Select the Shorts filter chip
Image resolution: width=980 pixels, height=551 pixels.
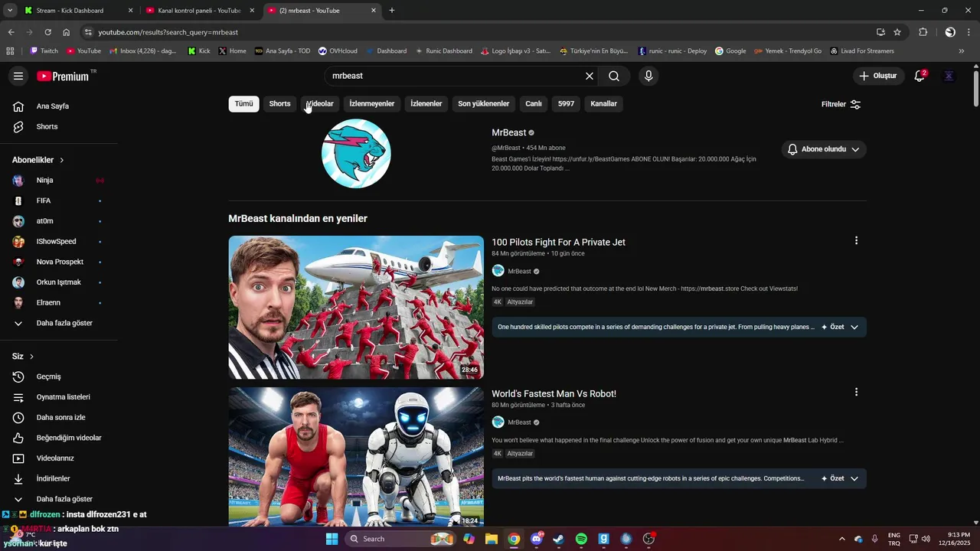(x=279, y=104)
